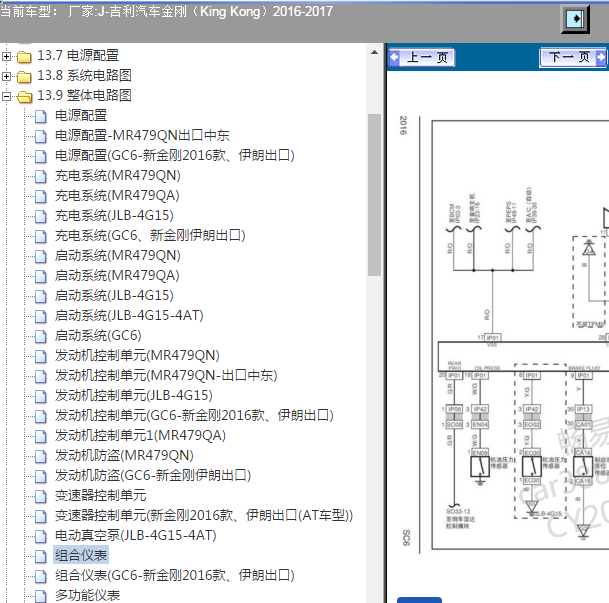Open 充电系统(GC6、新金刚伊朗出口)
Screen dimensions: 609x603
pyautogui.click(x=150, y=235)
